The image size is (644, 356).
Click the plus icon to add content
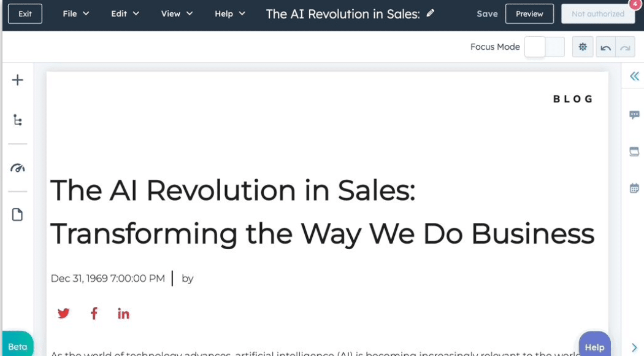point(17,80)
